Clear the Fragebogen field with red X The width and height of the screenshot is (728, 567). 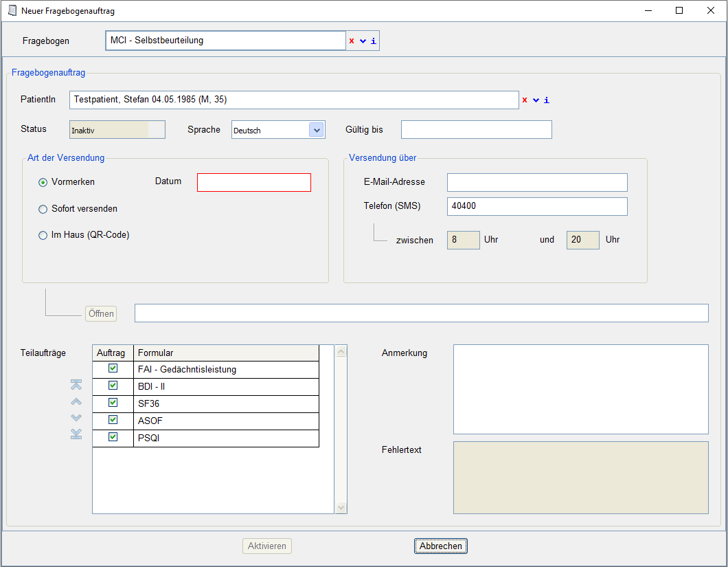352,41
